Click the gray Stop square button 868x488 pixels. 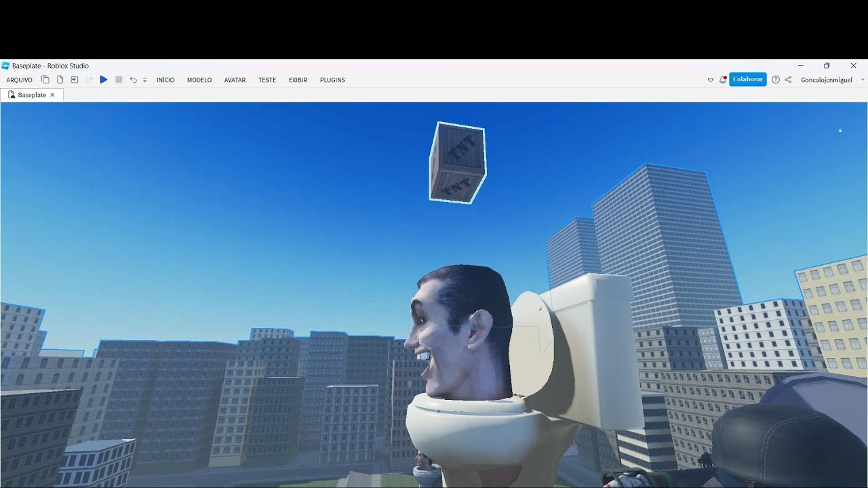tap(119, 80)
